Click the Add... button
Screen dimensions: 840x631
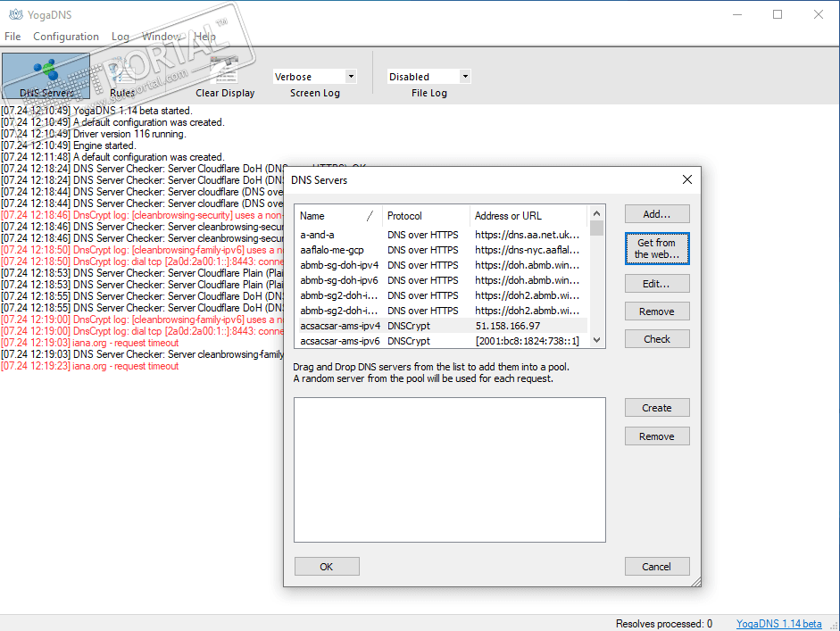[657, 214]
